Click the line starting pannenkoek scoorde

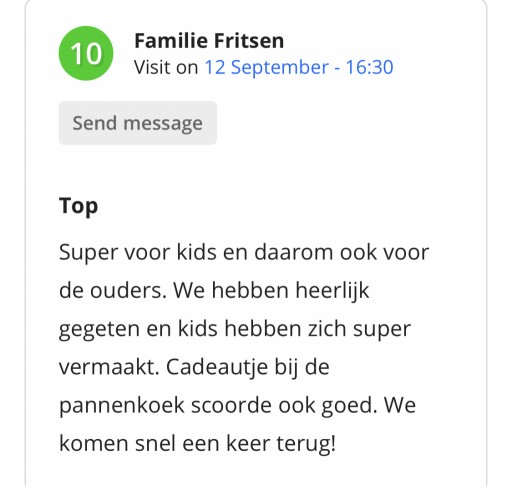click(x=237, y=406)
